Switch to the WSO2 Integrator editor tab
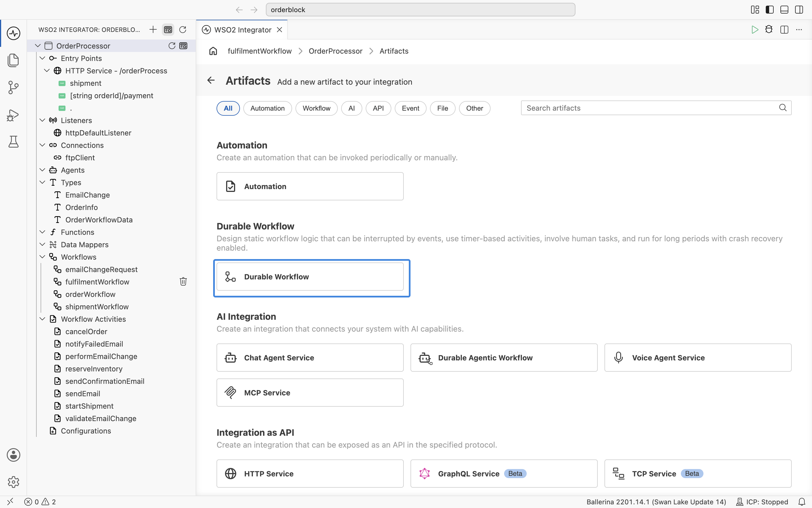 242,30
